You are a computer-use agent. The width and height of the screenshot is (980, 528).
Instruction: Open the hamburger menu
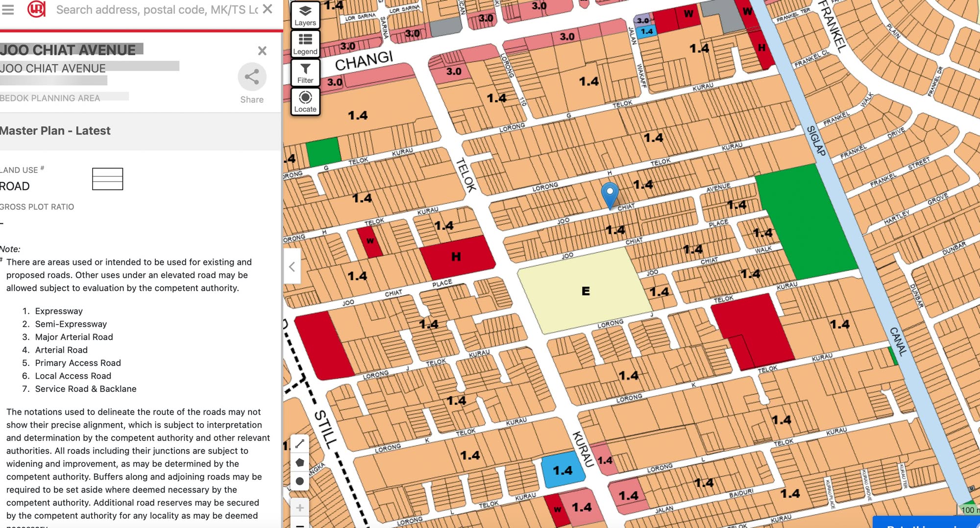[x=8, y=9]
